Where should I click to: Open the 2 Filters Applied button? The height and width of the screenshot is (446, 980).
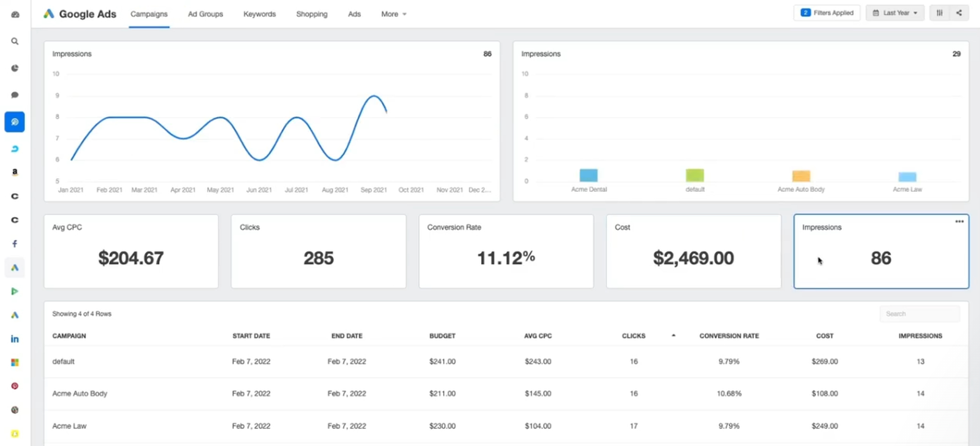[x=827, y=13]
